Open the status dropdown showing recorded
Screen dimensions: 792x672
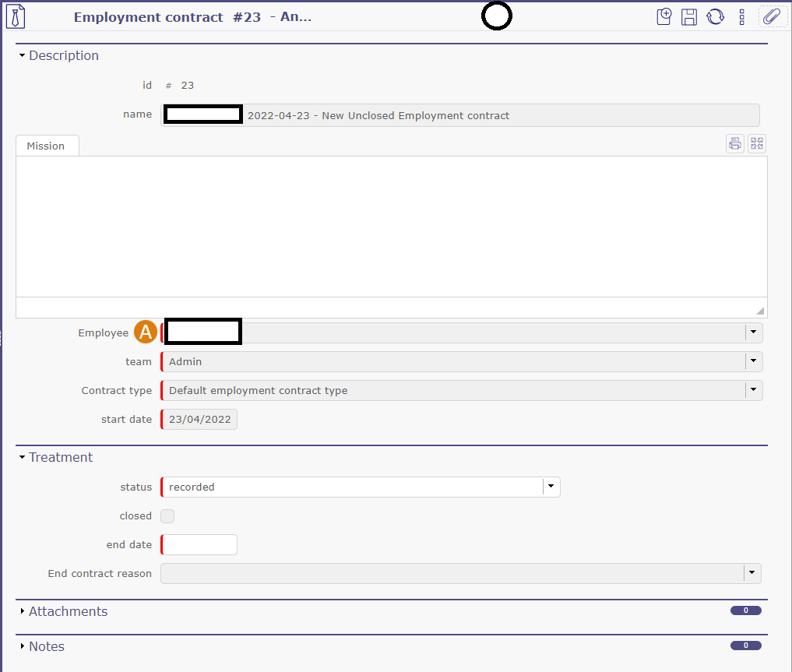pyautogui.click(x=551, y=487)
